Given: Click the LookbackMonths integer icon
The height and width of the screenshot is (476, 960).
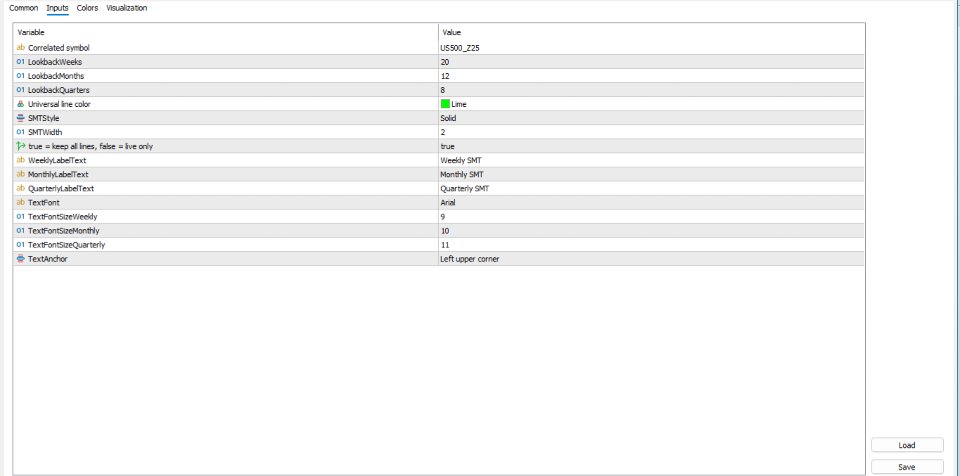Looking at the screenshot, I should (21, 76).
